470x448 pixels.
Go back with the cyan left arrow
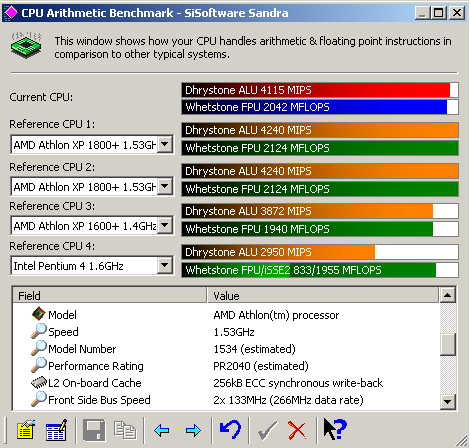click(162, 431)
